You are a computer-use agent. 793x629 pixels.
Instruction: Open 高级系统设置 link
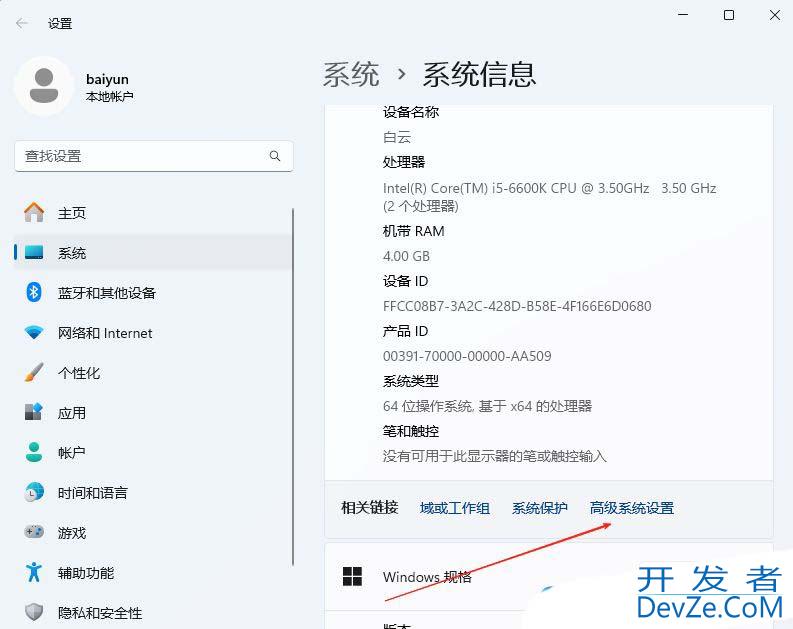[x=632, y=508]
